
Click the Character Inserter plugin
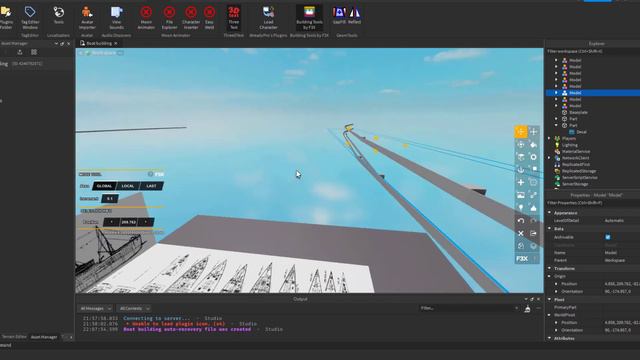pos(191,18)
